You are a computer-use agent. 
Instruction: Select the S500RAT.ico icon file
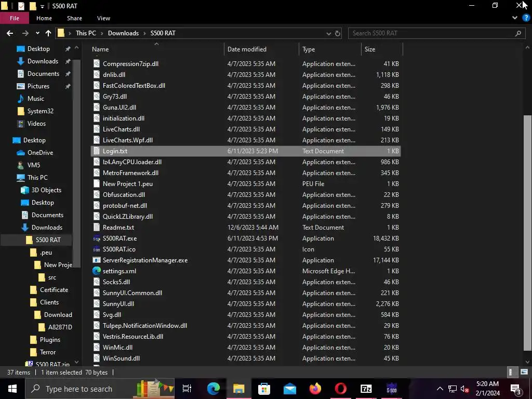[x=97, y=249]
